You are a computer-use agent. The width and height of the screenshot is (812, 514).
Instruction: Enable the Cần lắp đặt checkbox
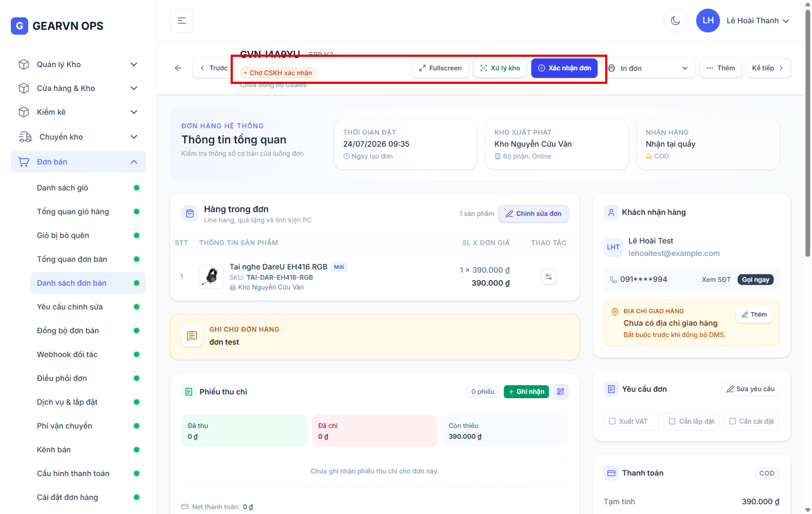click(672, 421)
